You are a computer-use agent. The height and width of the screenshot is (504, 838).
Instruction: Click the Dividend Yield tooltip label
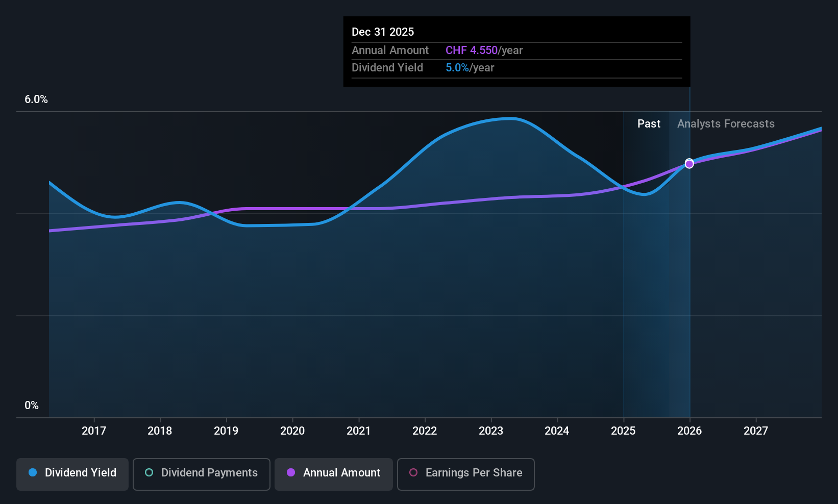pos(387,68)
